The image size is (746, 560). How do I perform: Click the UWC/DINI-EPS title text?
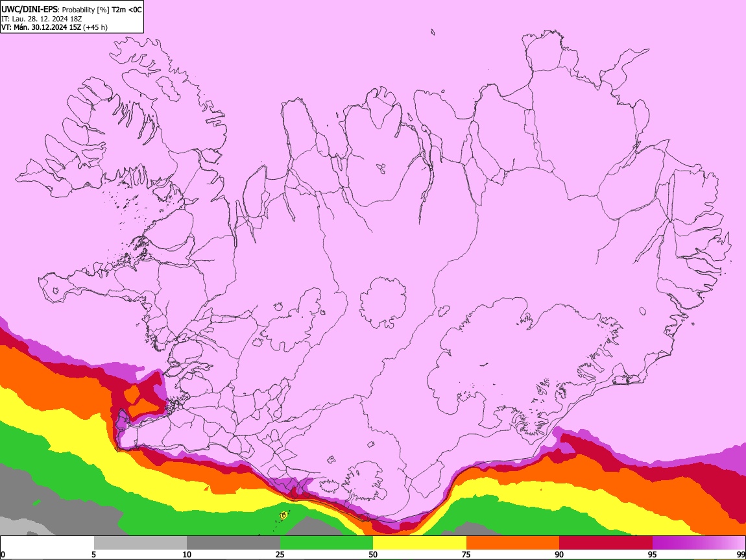pyautogui.click(x=29, y=10)
